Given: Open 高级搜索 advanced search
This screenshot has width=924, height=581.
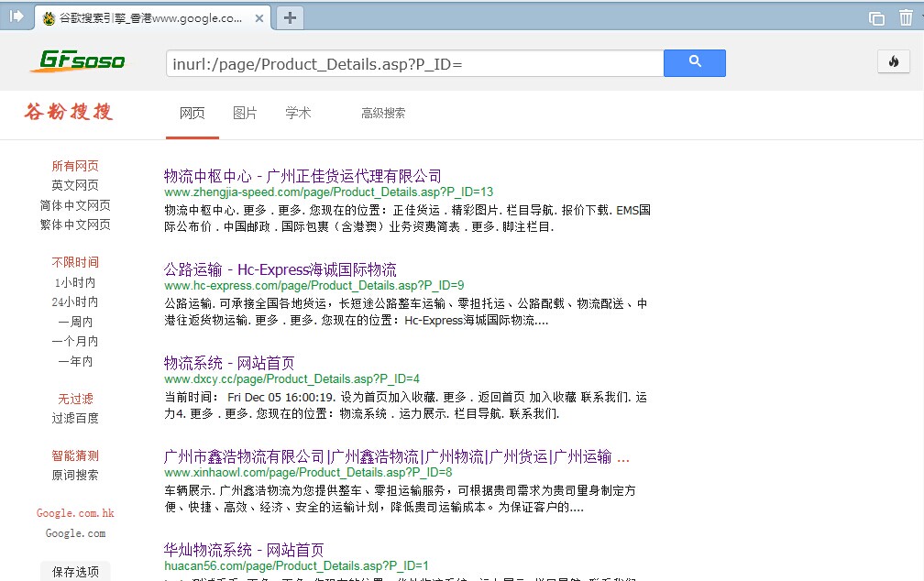Looking at the screenshot, I should [x=383, y=113].
